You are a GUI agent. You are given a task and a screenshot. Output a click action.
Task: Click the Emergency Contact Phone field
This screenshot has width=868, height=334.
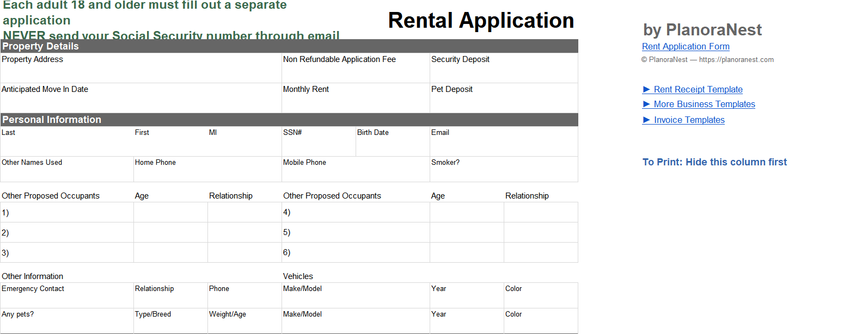click(244, 295)
